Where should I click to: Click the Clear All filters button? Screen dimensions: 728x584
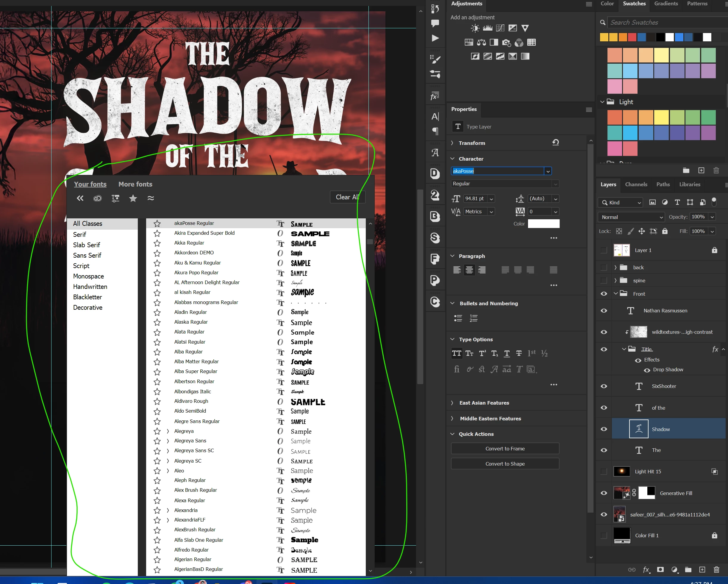pos(347,197)
